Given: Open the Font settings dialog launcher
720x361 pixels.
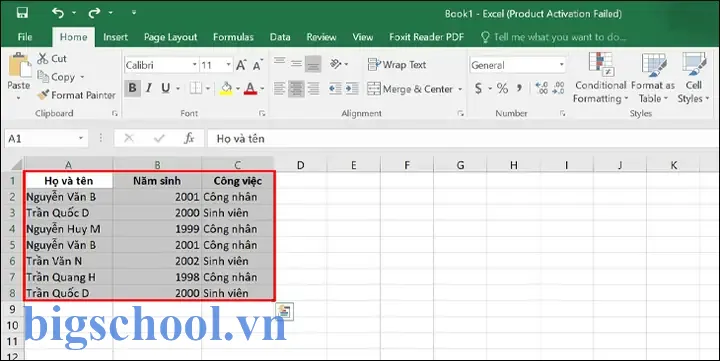Looking at the screenshot, I should click(x=262, y=113).
